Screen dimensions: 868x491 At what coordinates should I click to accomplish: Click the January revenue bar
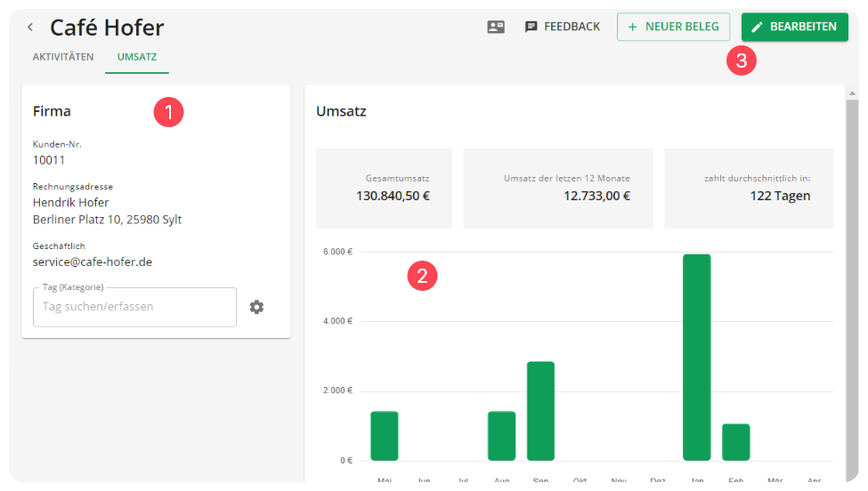[697, 357]
